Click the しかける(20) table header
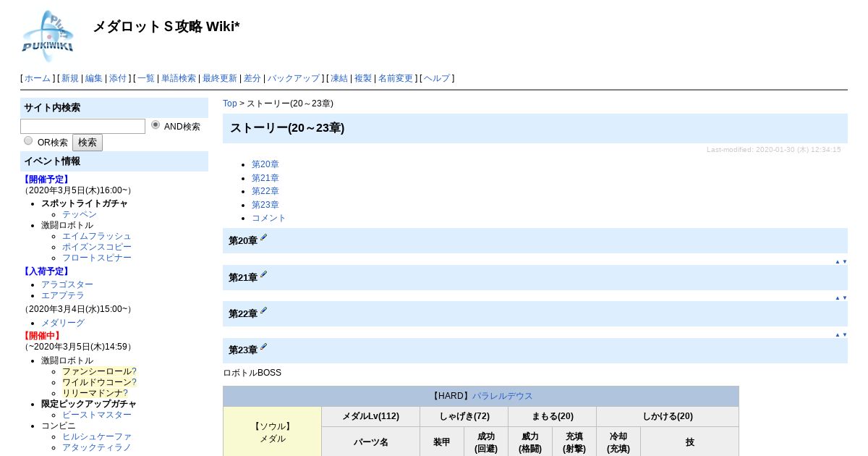868x456 pixels. [668, 416]
